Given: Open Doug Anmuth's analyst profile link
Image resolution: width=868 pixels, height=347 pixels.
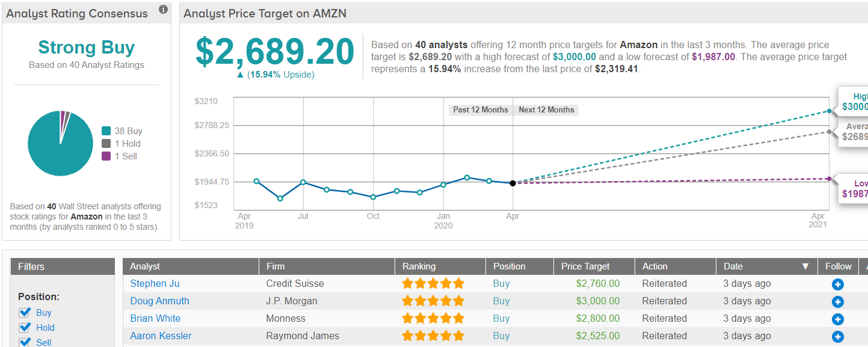Looking at the screenshot, I should pyautogui.click(x=159, y=301).
